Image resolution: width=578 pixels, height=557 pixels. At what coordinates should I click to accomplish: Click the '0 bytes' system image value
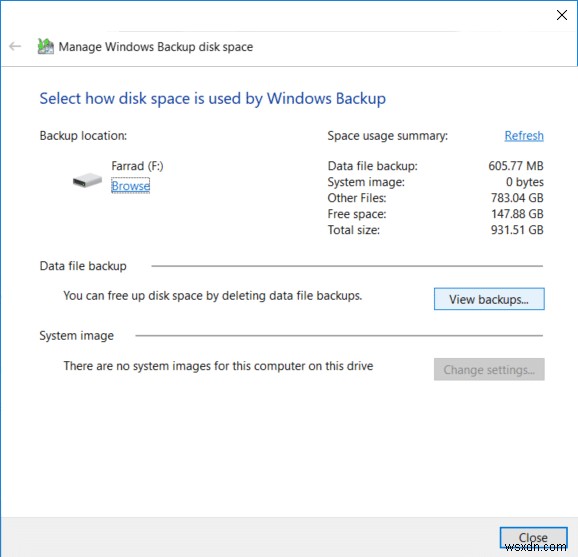(x=525, y=182)
